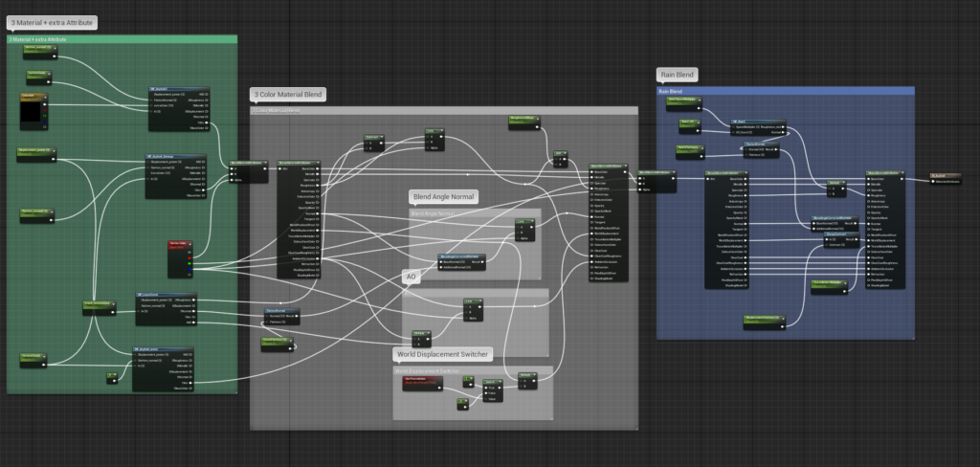The image size is (980, 467).
Task: Click the Rain Blend comment bubble label
Action: (x=677, y=75)
